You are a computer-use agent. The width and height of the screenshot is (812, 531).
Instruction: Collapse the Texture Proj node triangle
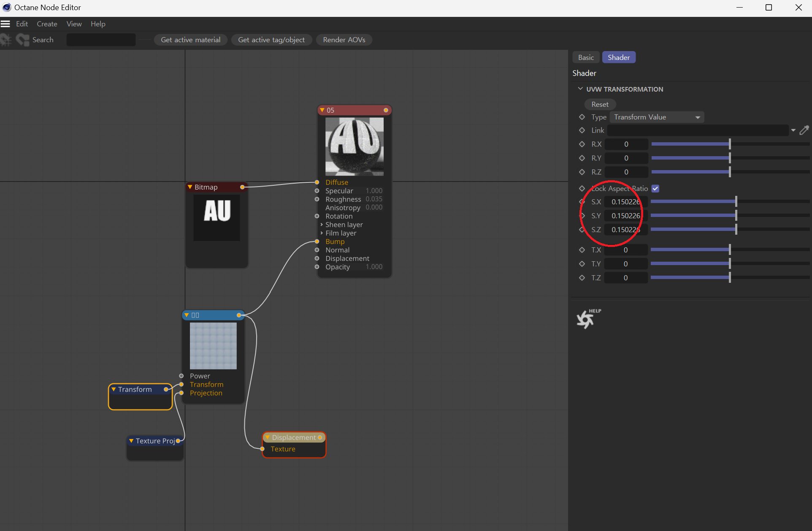coord(131,441)
